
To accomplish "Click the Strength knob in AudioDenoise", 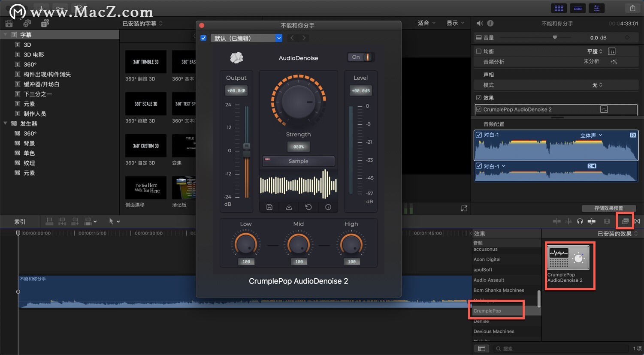I will (x=298, y=101).
